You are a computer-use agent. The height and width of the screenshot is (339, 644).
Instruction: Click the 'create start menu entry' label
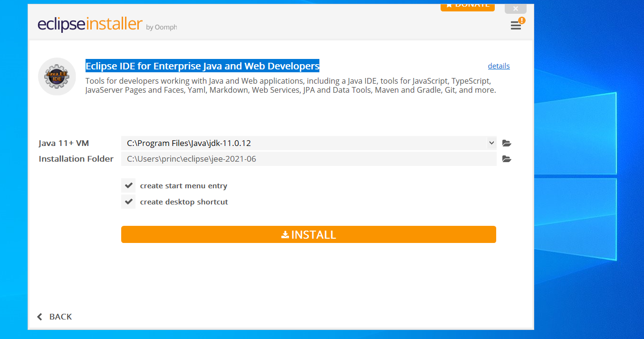pyautogui.click(x=183, y=186)
